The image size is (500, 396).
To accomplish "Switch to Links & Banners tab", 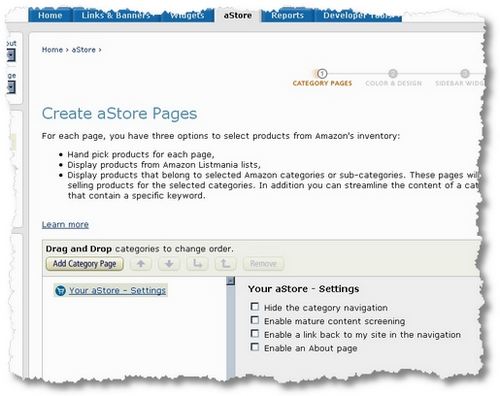I will click(x=116, y=15).
